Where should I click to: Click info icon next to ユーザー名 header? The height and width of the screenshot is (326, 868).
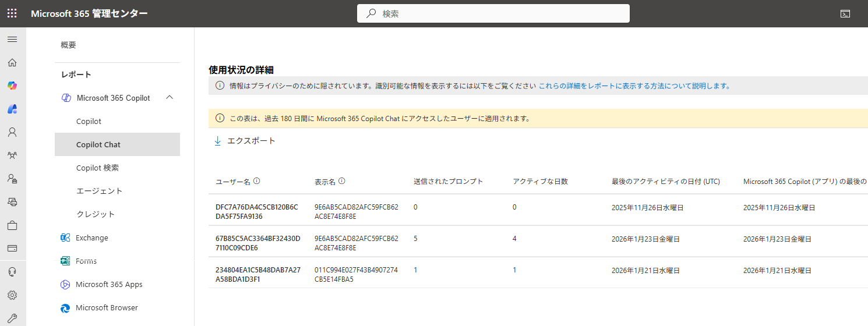tap(257, 181)
